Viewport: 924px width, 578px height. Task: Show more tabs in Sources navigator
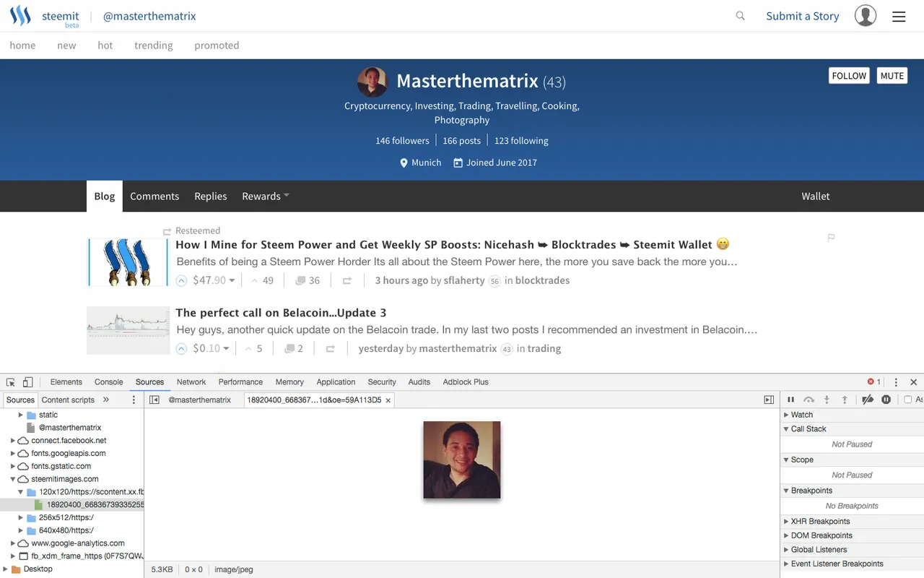click(106, 400)
